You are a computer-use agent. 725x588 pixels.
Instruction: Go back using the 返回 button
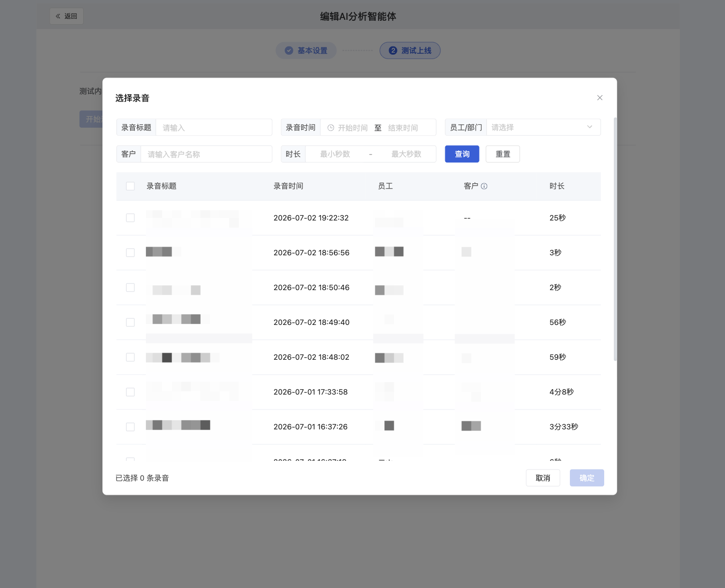[67, 16]
